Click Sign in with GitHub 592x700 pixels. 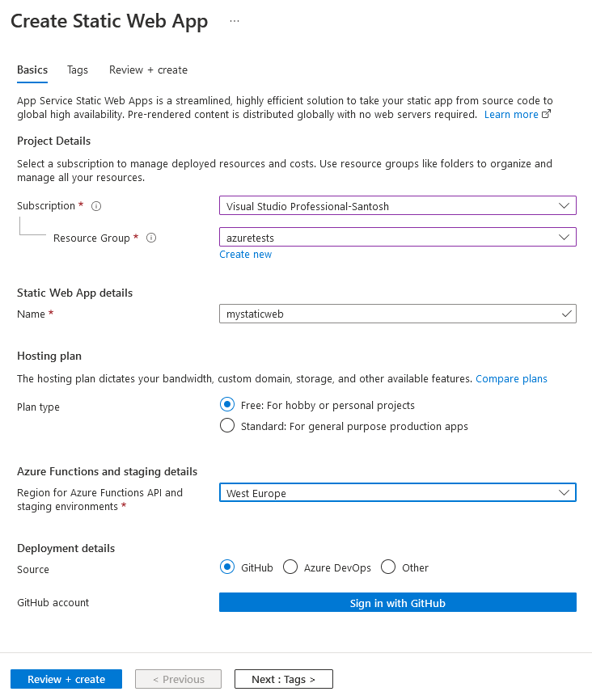click(397, 603)
